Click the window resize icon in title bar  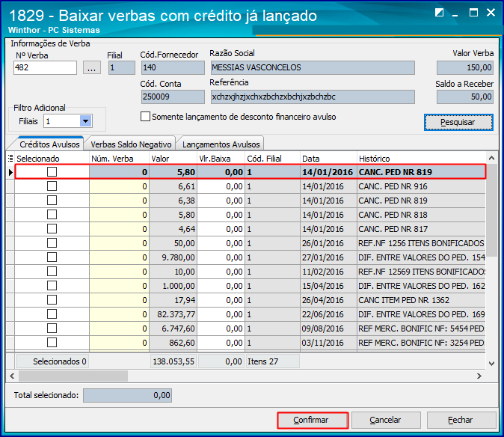click(439, 13)
